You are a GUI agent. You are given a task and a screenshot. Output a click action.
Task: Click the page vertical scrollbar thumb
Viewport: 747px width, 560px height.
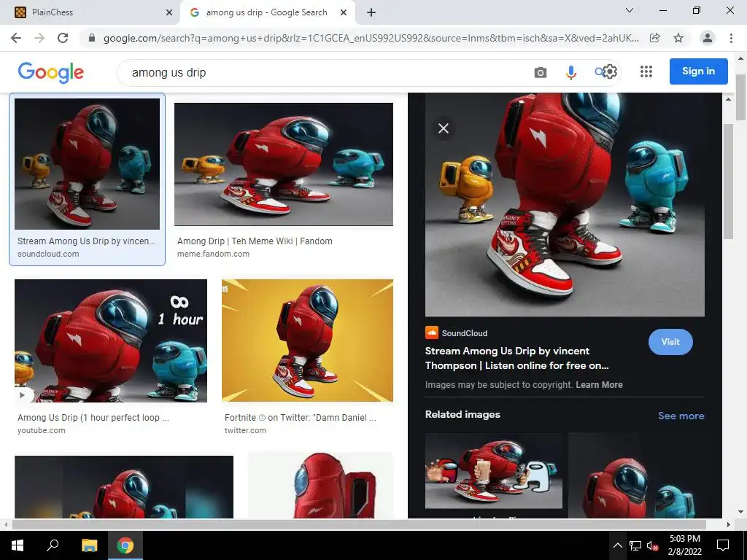[741, 98]
